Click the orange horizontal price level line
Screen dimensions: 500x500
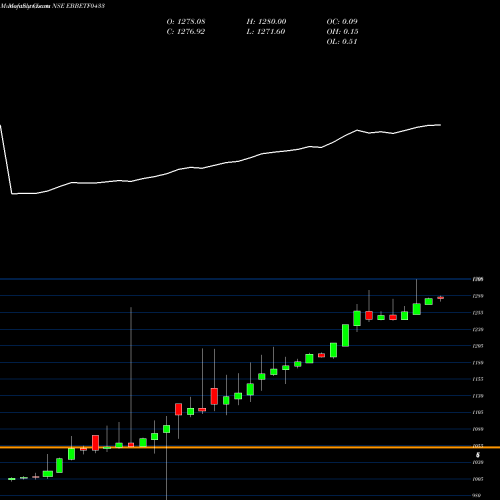click(x=250, y=447)
